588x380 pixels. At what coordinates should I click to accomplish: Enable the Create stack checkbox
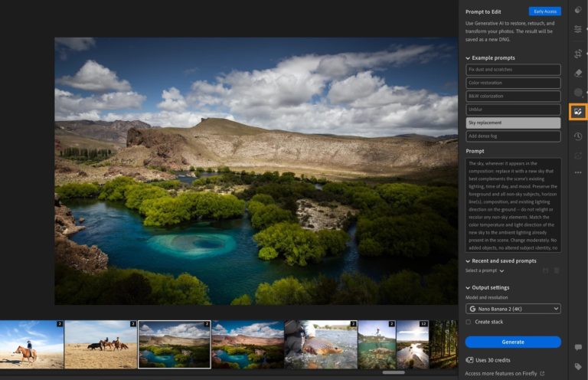(468, 322)
